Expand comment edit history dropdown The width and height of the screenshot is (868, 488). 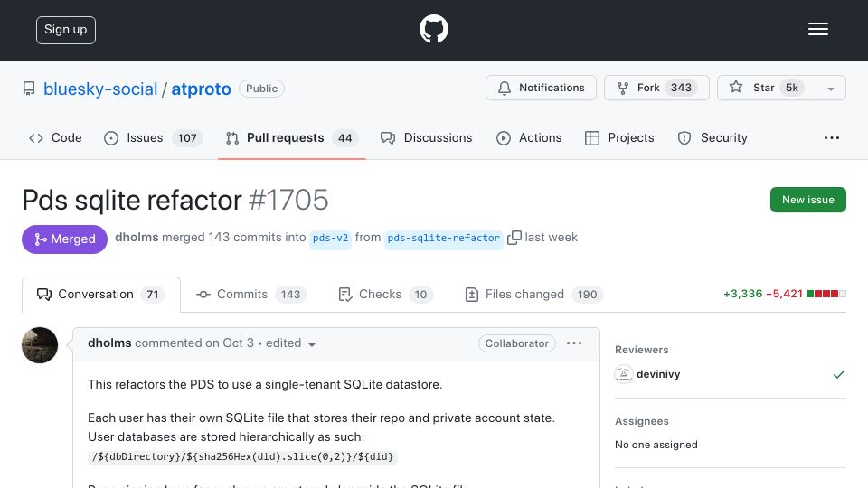[x=312, y=344]
